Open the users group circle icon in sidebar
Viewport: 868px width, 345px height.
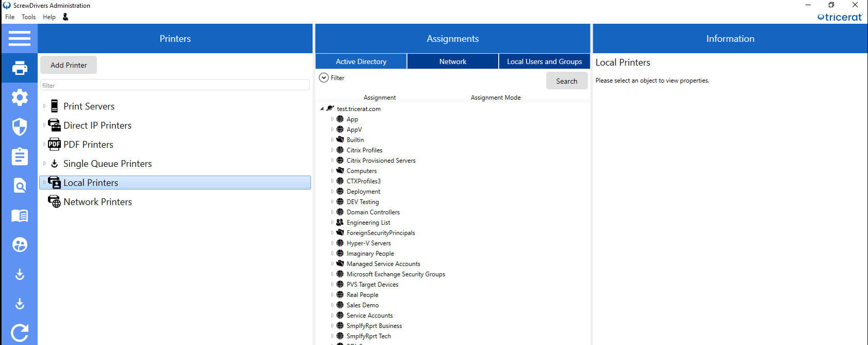tap(20, 244)
